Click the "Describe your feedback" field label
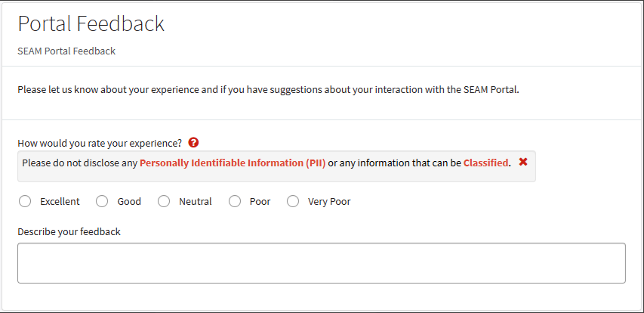The image size is (644, 313). pyautogui.click(x=69, y=231)
